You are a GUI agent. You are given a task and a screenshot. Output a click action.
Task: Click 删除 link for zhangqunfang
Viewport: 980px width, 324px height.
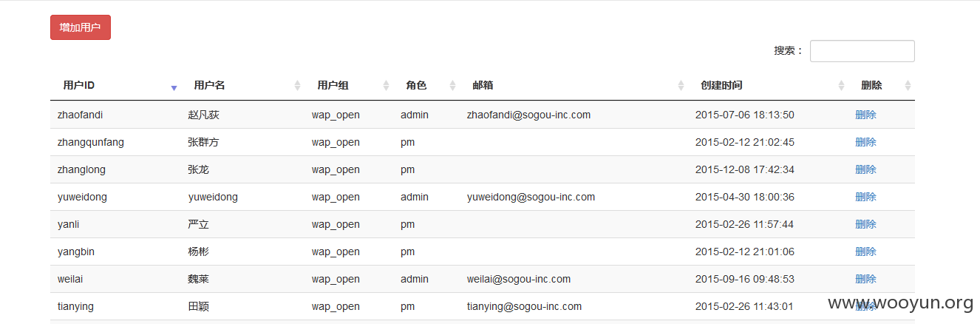pyautogui.click(x=865, y=142)
